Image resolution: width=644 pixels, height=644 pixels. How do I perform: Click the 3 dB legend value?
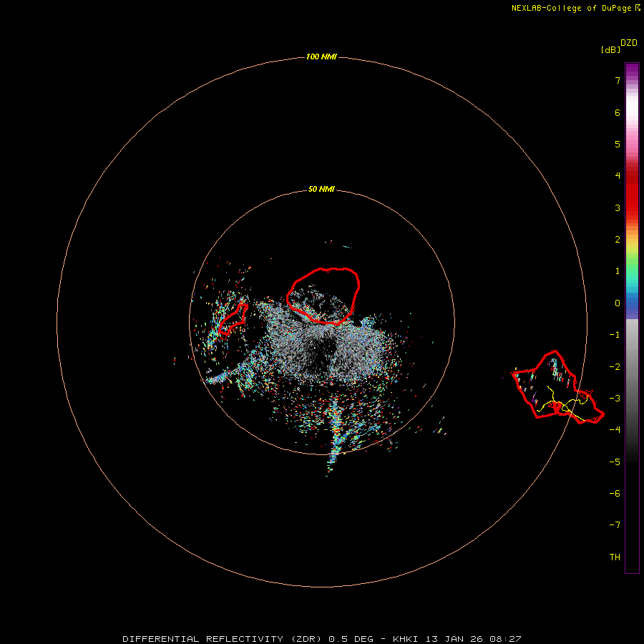[618, 208]
